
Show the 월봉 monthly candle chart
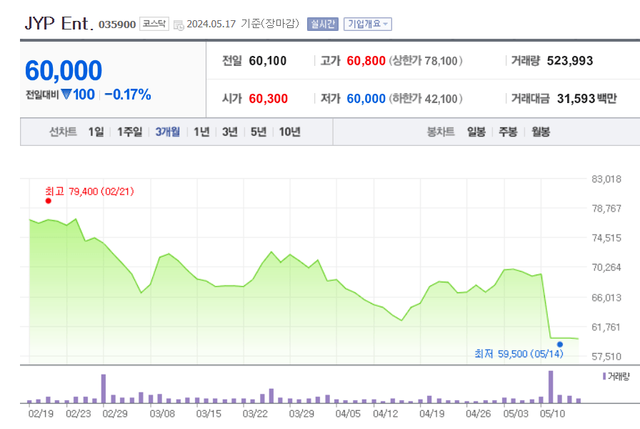coord(541,132)
